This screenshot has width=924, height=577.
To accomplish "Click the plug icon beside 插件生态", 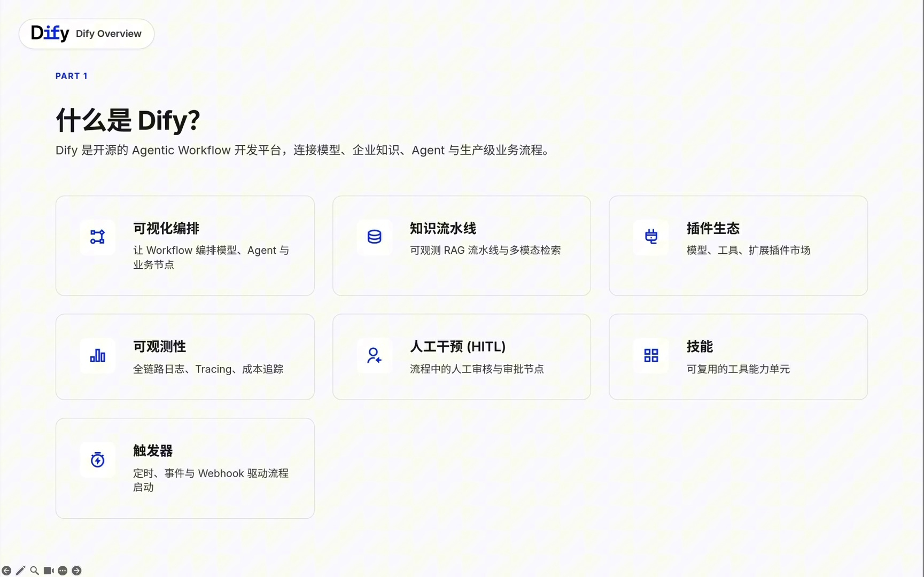I will point(651,237).
